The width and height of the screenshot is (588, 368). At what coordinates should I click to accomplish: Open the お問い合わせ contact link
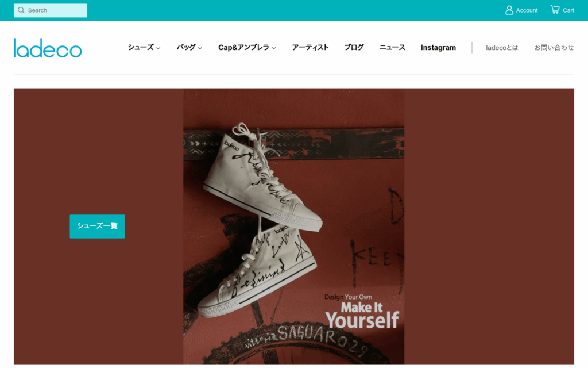coord(554,48)
